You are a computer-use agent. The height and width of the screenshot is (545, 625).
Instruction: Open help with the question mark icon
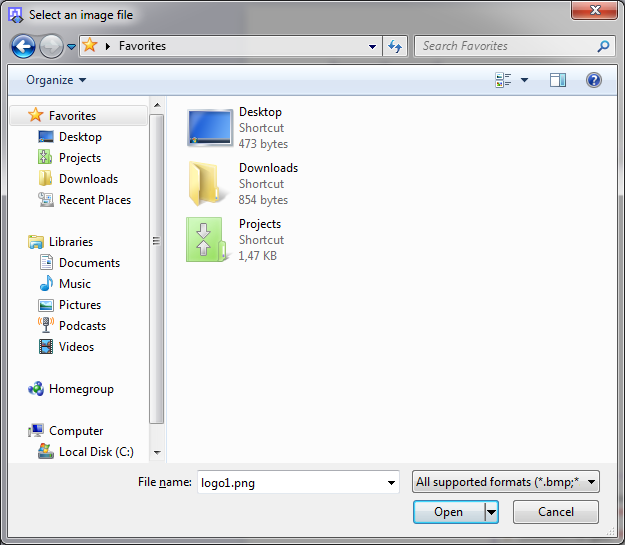point(594,80)
